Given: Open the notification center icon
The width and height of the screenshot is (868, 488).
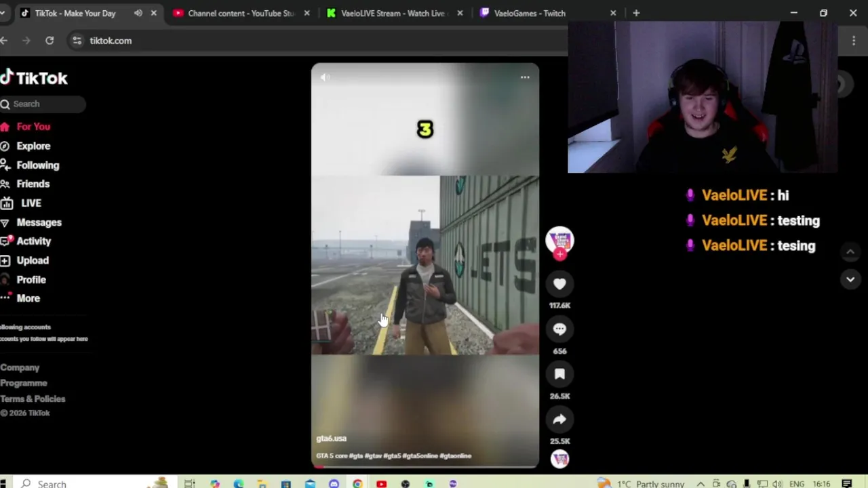Looking at the screenshot, I should pyautogui.click(x=846, y=483).
